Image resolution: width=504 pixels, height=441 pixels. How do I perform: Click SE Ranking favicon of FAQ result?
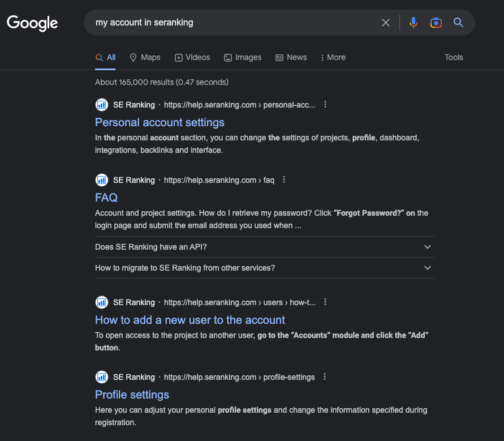102,180
